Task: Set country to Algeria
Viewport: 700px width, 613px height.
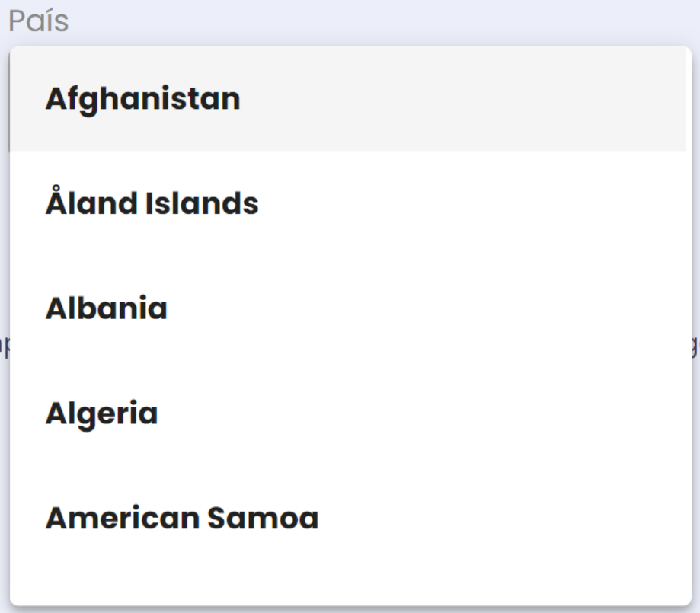Action: 101,414
